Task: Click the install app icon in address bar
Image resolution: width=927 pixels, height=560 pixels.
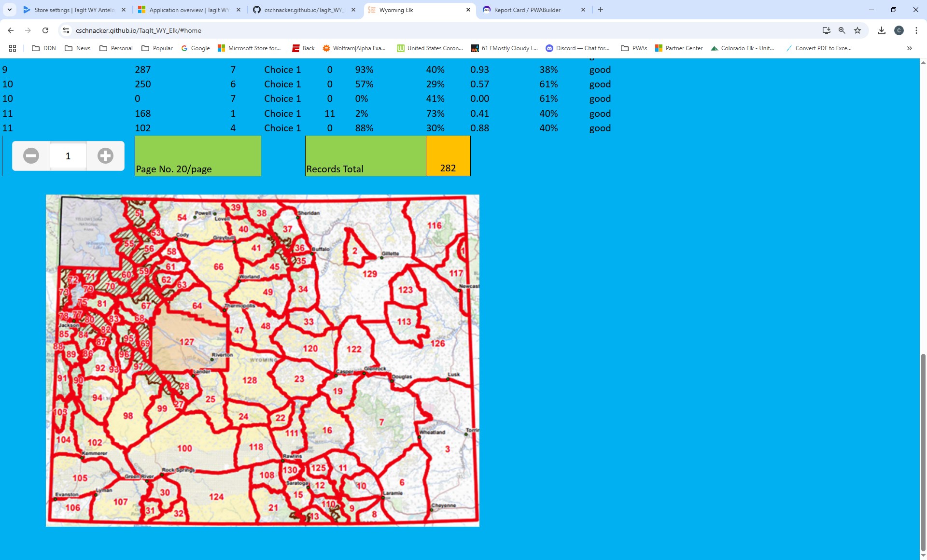Action: point(826,30)
